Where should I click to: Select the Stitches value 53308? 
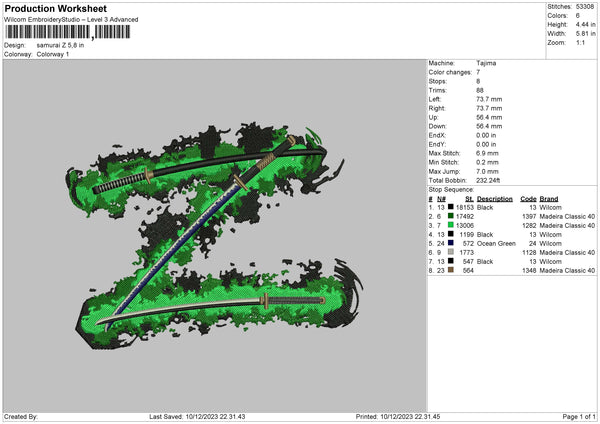coord(585,7)
